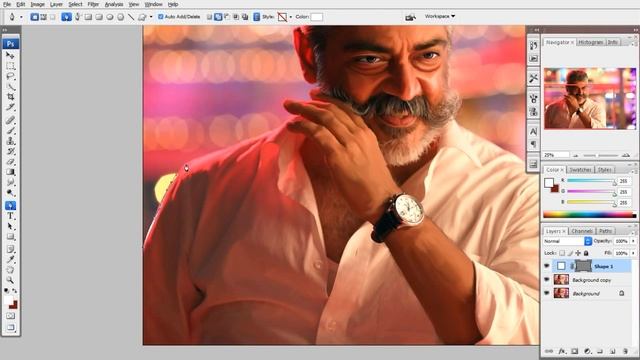Toggle Lock transparent pixels
640x360 pixels.
click(562, 253)
